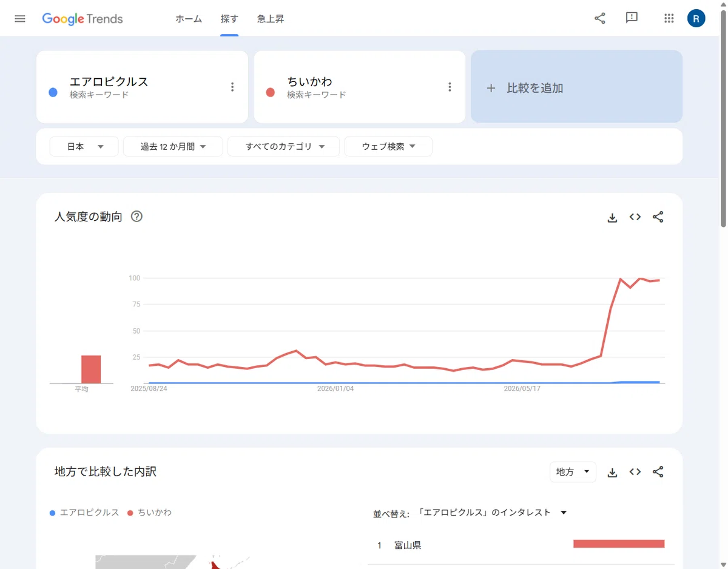Click the page vertical scrollbar thumb

pos(723,118)
